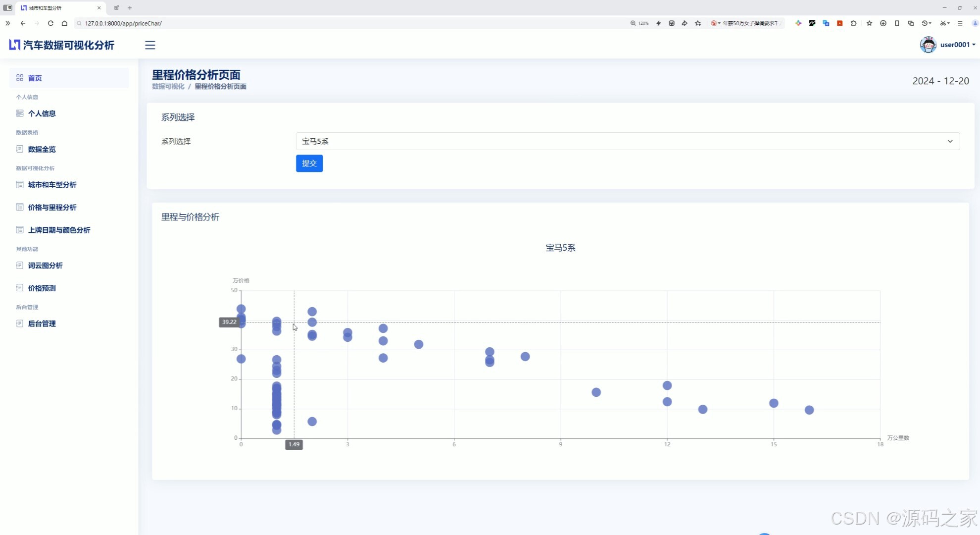The width and height of the screenshot is (980, 535).
Task: Open 城市和车型分析 in the sidebar
Action: 52,185
